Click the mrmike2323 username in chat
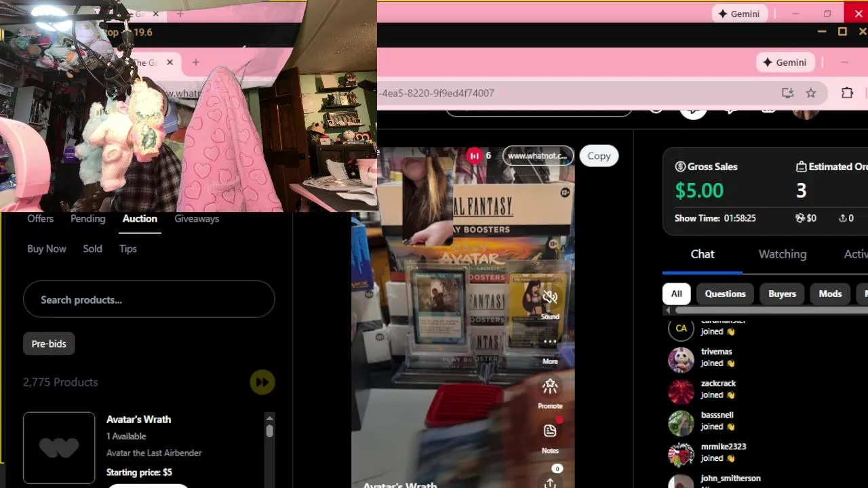This screenshot has height=488, width=868. coord(724,447)
